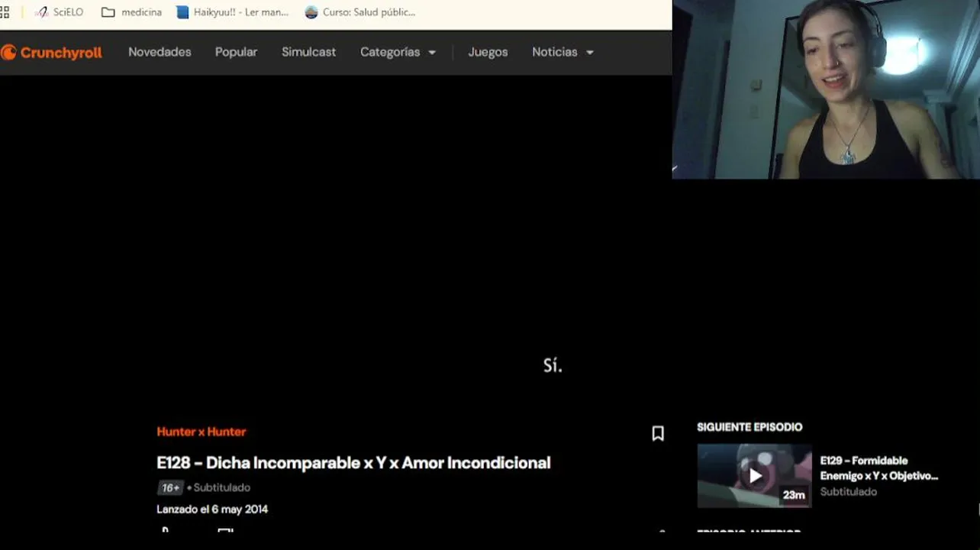This screenshot has width=980, height=550.
Task: Open the Haikyuu!! bookmark
Action: click(233, 12)
